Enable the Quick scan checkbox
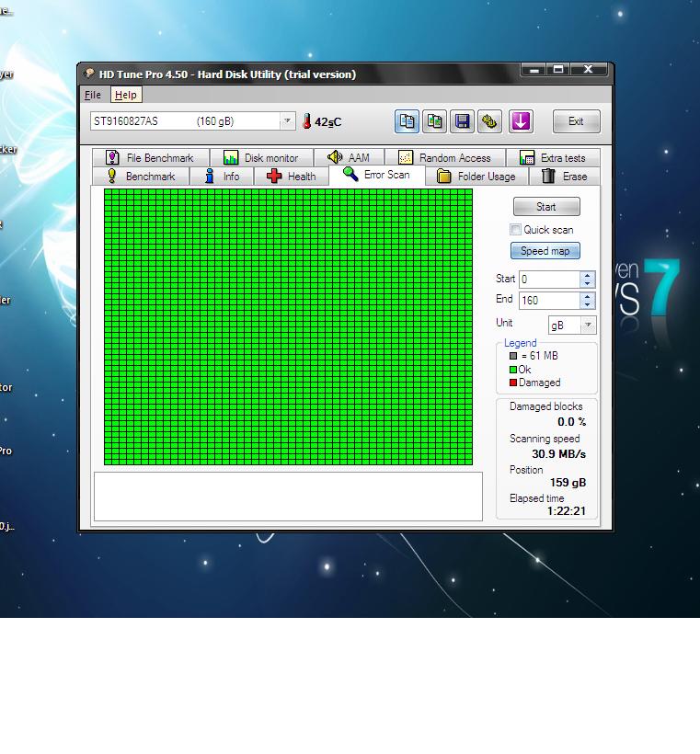 tap(516, 230)
